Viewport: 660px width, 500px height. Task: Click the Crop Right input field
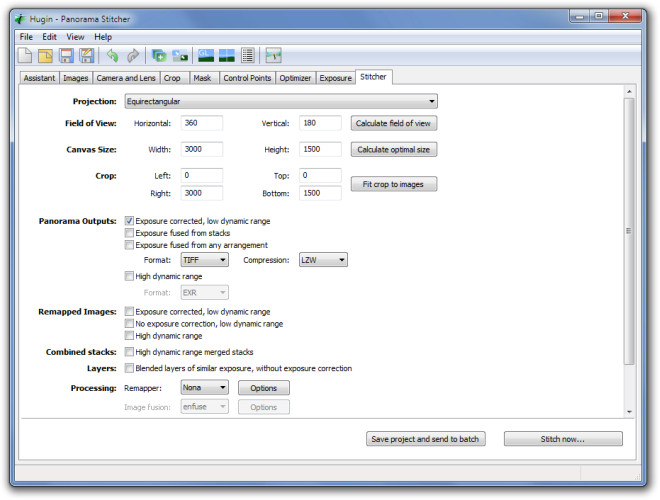[x=202, y=193]
